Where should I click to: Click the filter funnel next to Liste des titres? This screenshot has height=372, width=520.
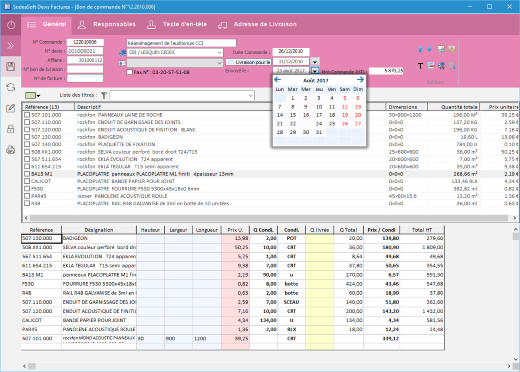coord(104,95)
